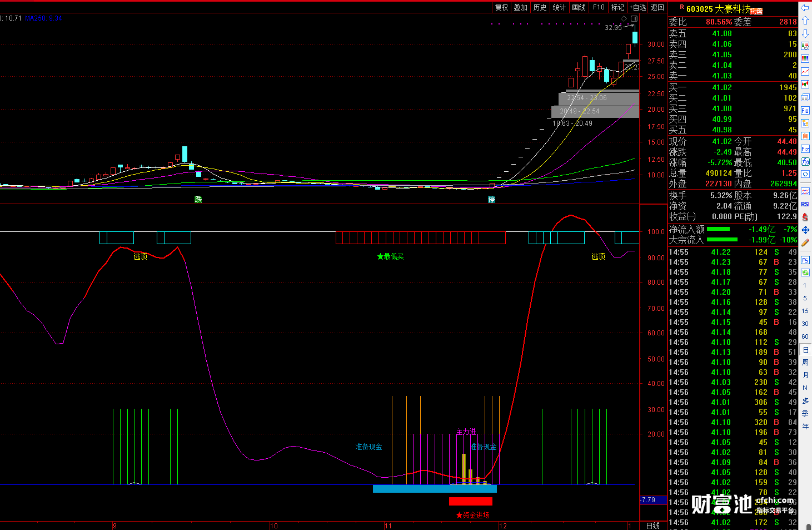Click the 返回 return button
812x530 pixels.
click(657, 7)
